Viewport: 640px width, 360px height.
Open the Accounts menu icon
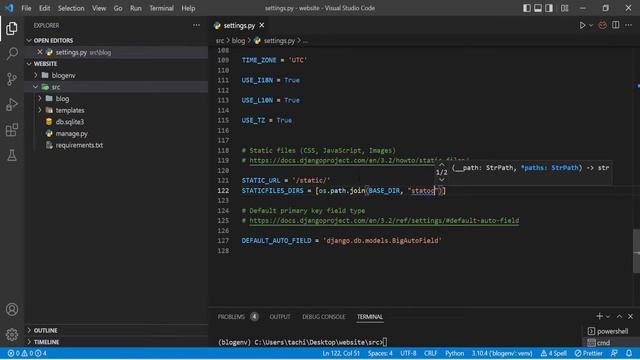click(x=12, y=309)
